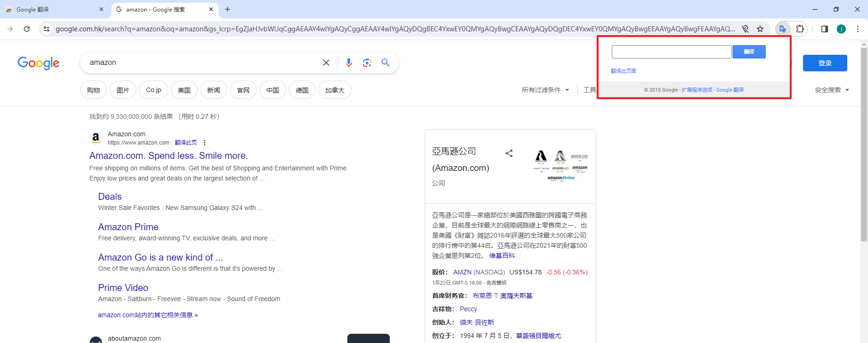
Task: Click the blue 翻译 button in the popup
Action: pos(749,52)
